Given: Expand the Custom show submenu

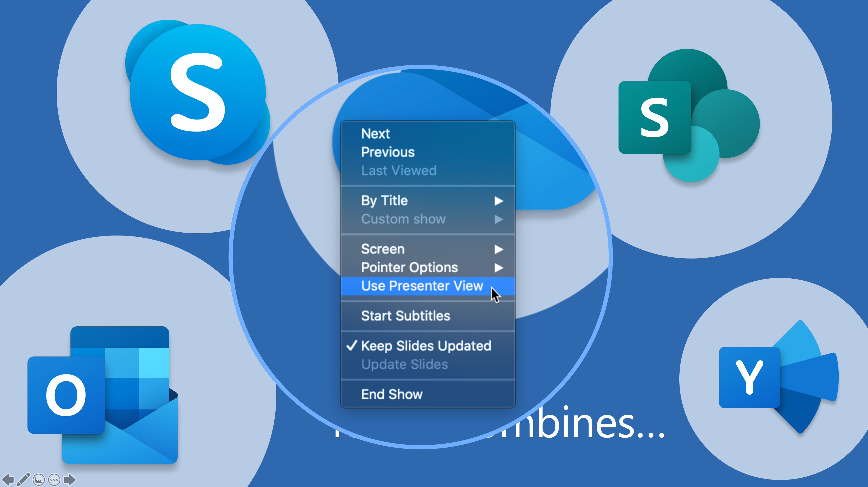Looking at the screenshot, I should coord(500,219).
